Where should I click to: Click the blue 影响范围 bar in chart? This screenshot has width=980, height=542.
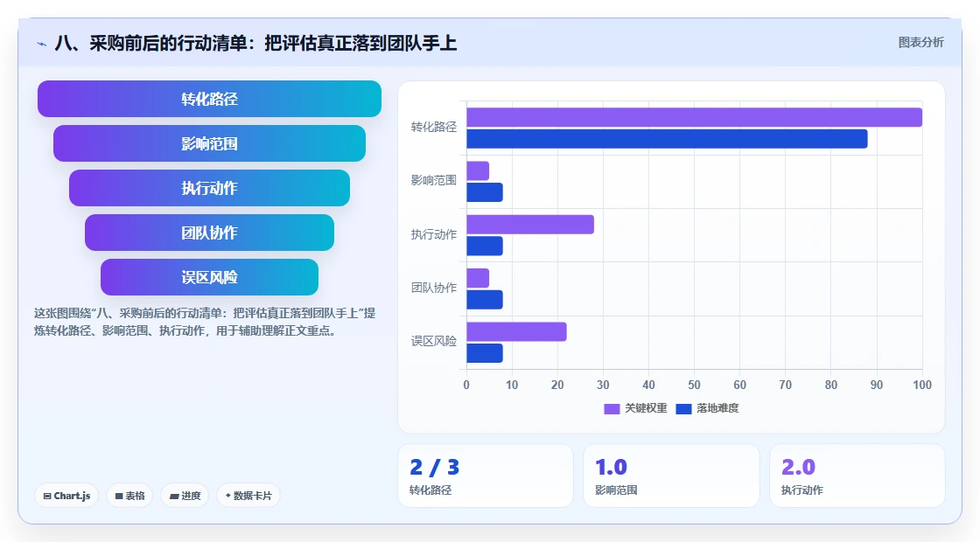(x=485, y=192)
